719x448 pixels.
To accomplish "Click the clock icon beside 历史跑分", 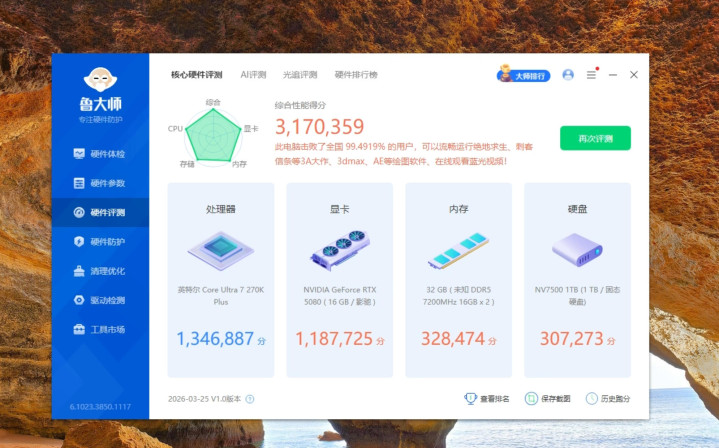I will (592, 398).
